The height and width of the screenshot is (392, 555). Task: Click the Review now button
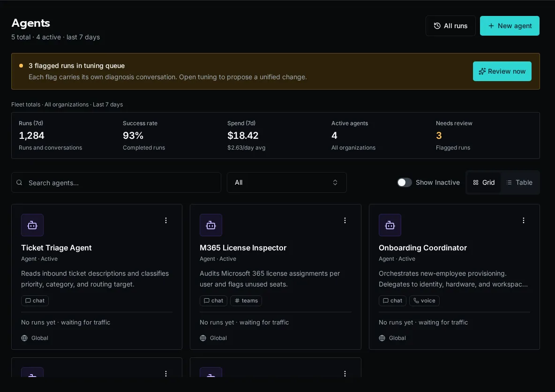502,71
